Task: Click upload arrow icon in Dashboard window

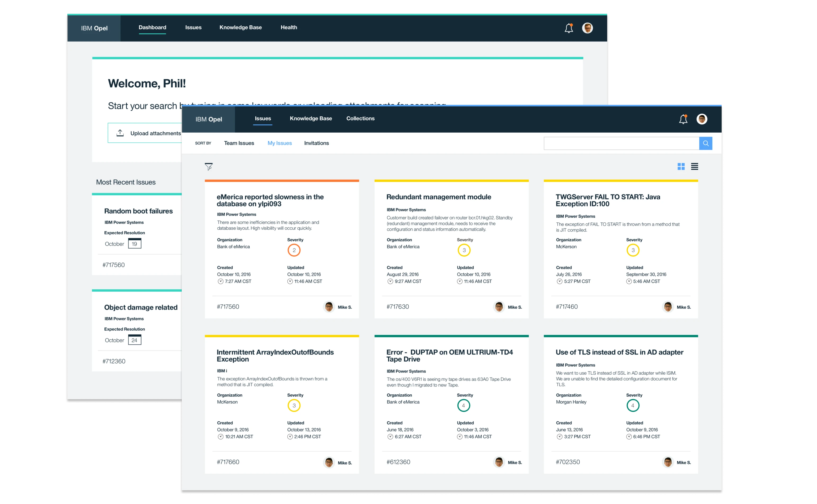Action: [120, 133]
